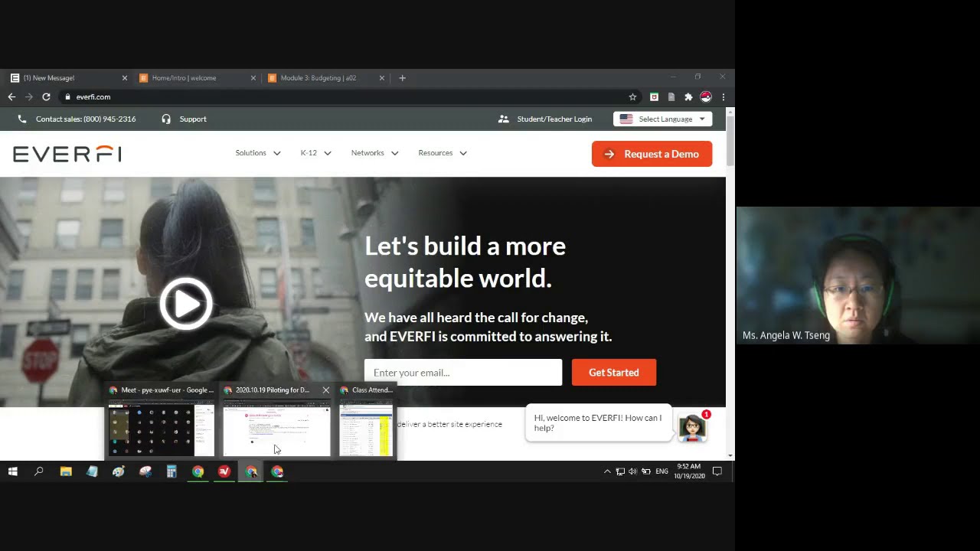980x551 pixels.
Task: Open the Pokeball profile avatar
Action: pos(706,97)
